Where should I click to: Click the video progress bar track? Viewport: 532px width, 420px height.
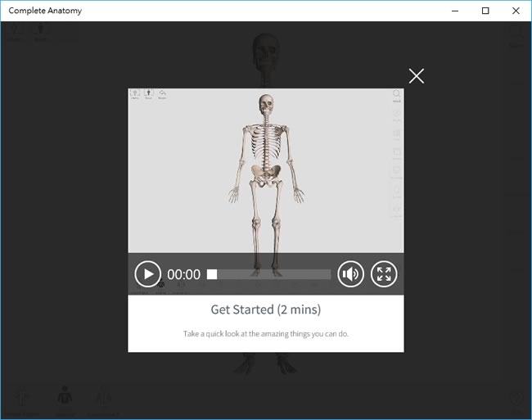(268, 274)
